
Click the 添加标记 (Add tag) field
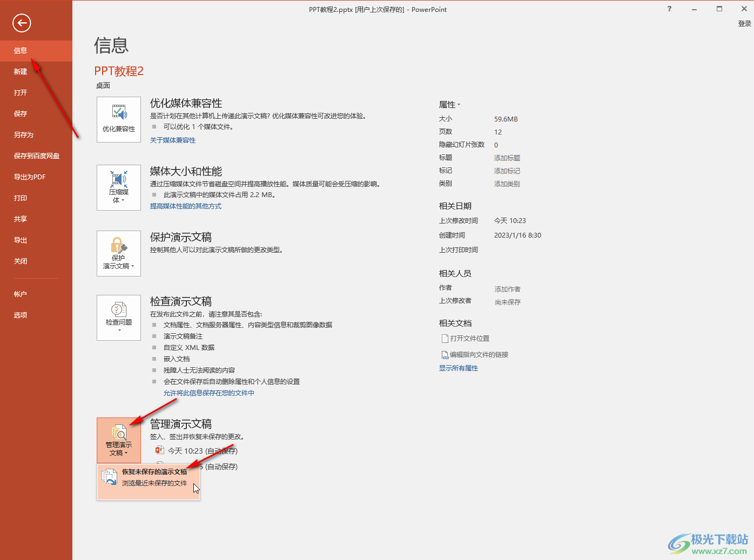click(x=507, y=171)
